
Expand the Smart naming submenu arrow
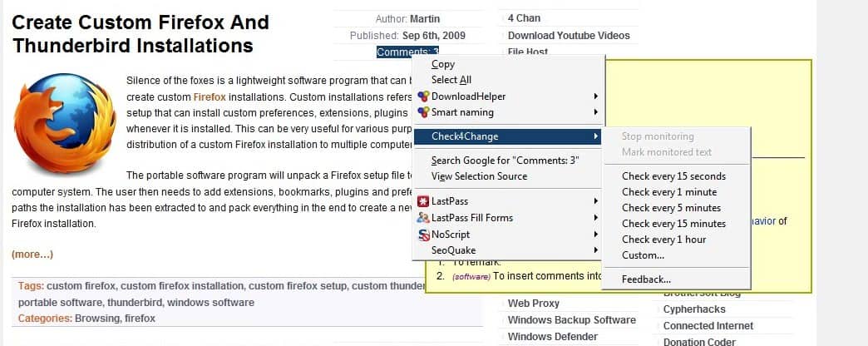click(595, 112)
